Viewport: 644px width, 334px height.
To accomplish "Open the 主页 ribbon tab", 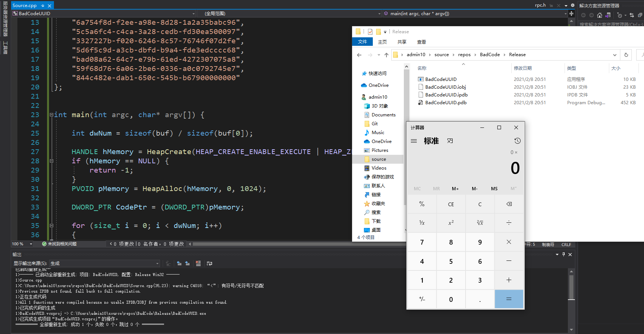I will (x=382, y=42).
